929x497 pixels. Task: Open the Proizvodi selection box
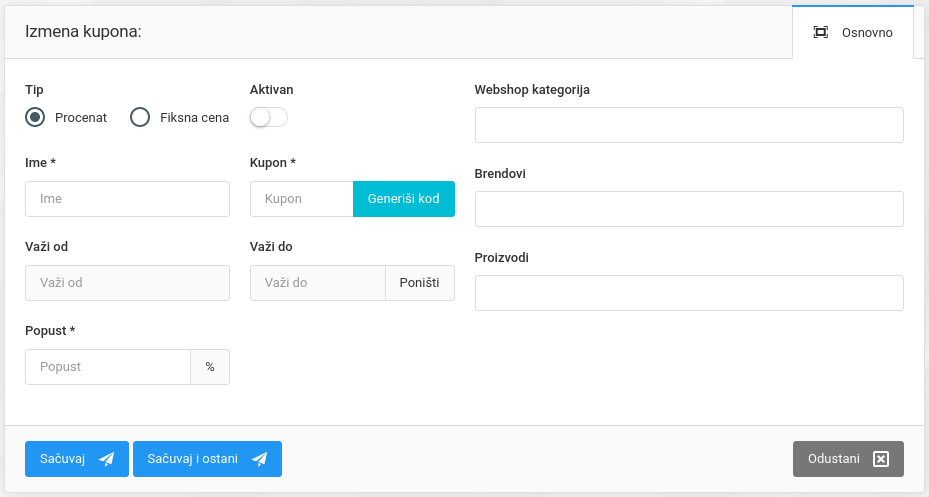[689, 293]
